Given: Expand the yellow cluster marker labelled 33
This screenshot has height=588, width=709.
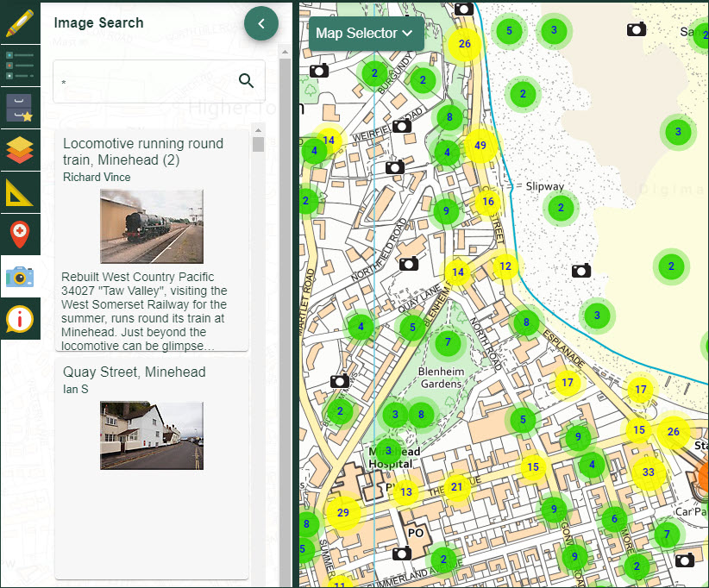Looking at the screenshot, I should pos(648,472).
